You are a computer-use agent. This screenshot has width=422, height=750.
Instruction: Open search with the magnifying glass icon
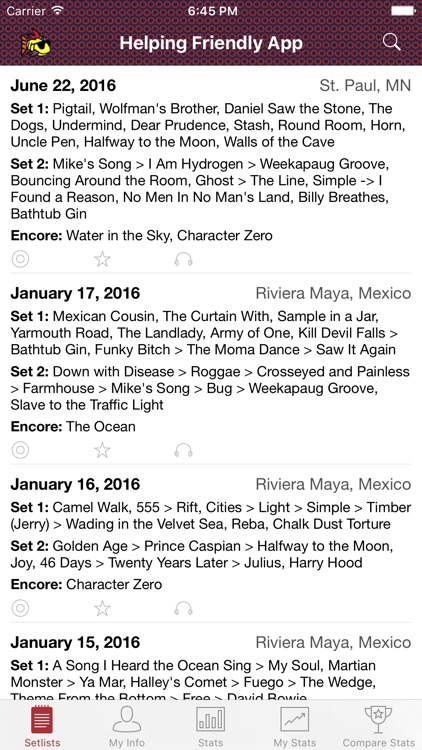pyautogui.click(x=391, y=43)
